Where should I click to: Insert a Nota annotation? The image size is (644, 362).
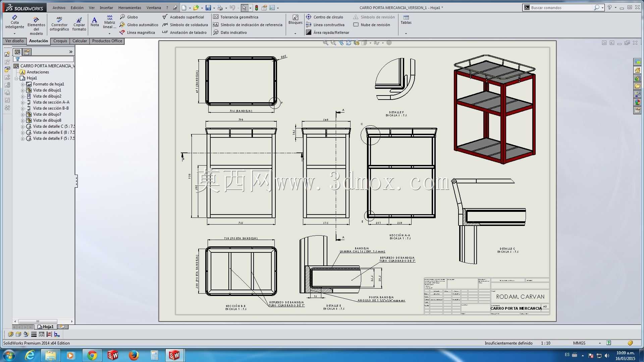point(95,22)
